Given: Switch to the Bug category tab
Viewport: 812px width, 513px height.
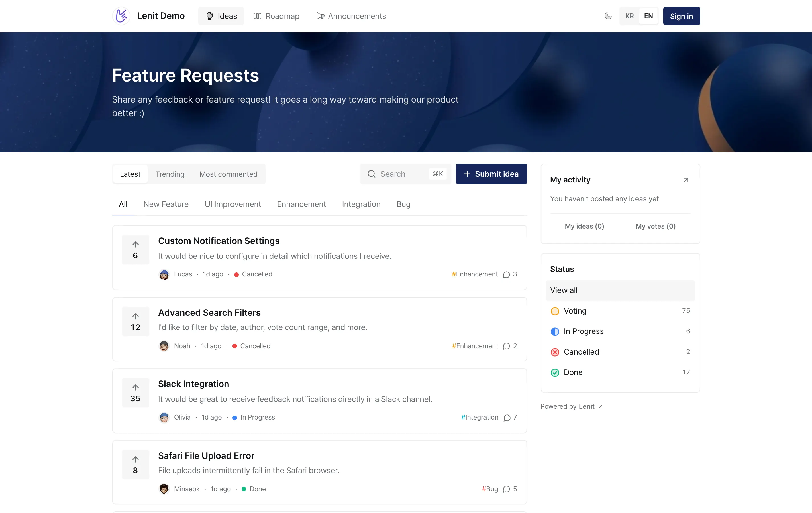Looking at the screenshot, I should (403, 204).
